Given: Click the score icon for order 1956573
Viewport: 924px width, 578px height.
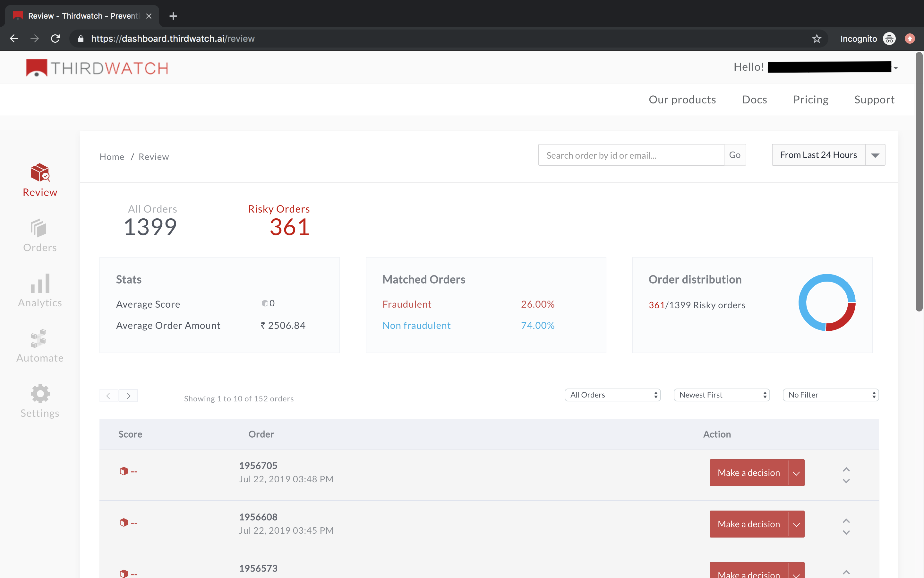Looking at the screenshot, I should click(x=124, y=574).
